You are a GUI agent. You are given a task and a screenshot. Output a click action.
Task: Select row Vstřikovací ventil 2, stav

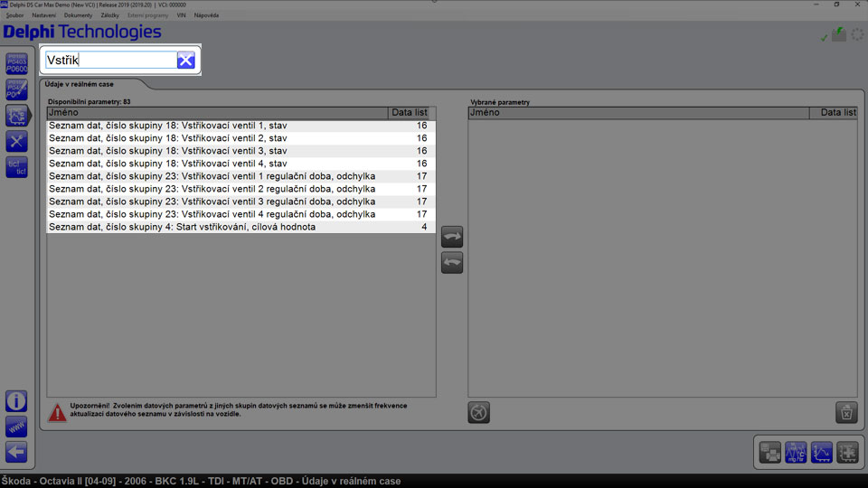(x=241, y=138)
